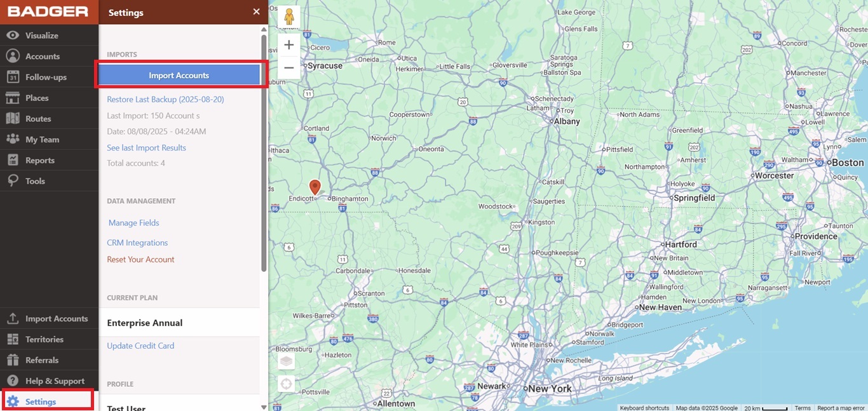Image resolution: width=868 pixels, height=411 pixels.
Task: Click Restore Last Backup (2025-08-20) link
Action: click(165, 100)
